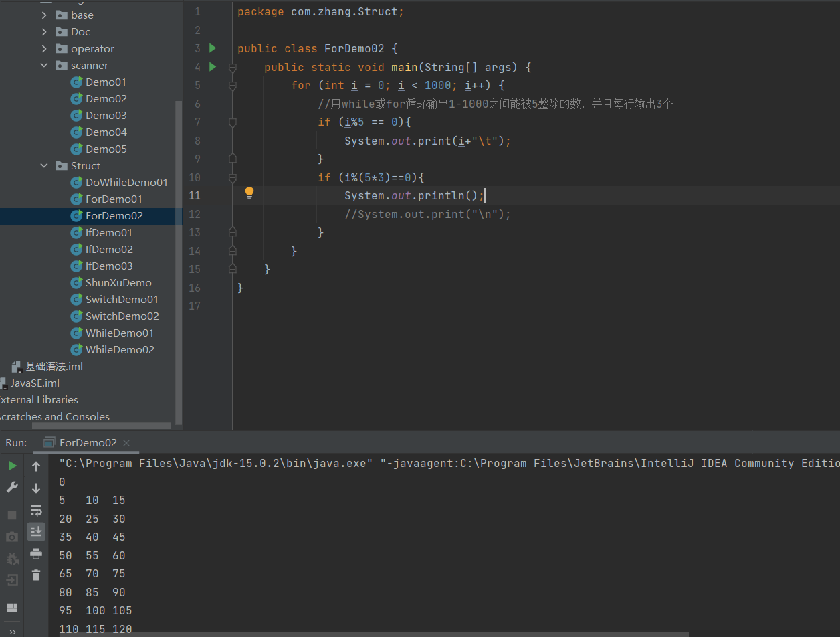Click the fold end marker on line 9

point(233,158)
